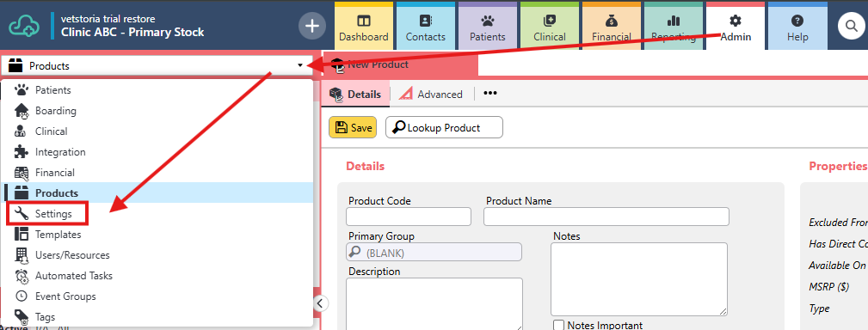
Task: Open the Admin tab
Action: point(736,26)
